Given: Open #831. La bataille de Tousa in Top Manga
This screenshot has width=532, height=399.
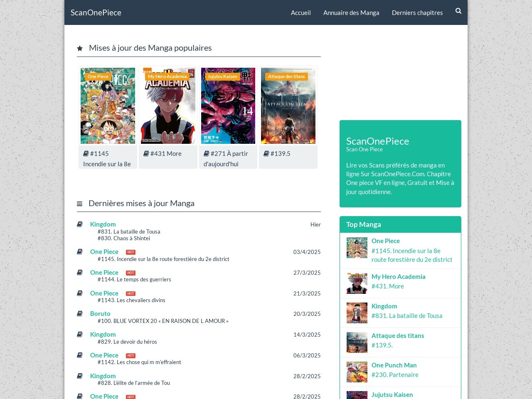Looking at the screenshot, I should tap(407, 315).
